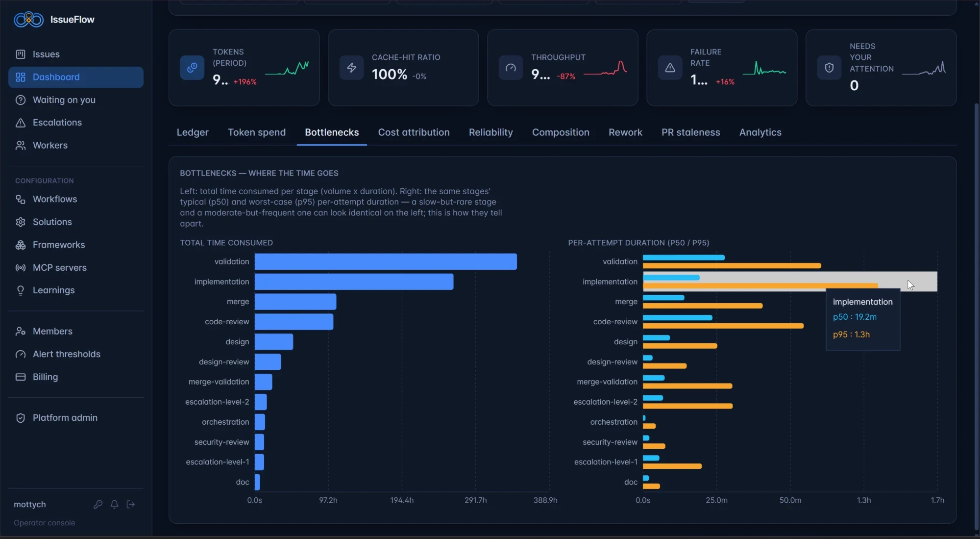Open the PR staleness tab
Screen dimensions: 980x539
point(690,132)
